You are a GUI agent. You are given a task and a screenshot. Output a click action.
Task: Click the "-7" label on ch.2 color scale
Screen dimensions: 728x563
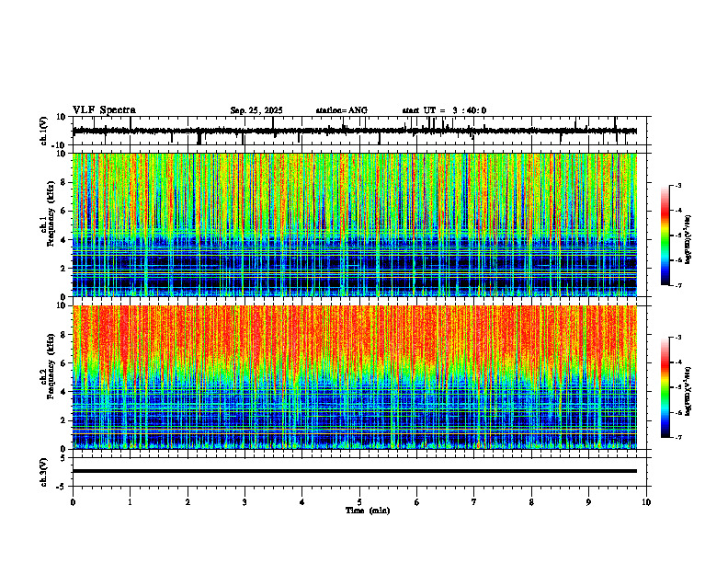pos(678,437)
